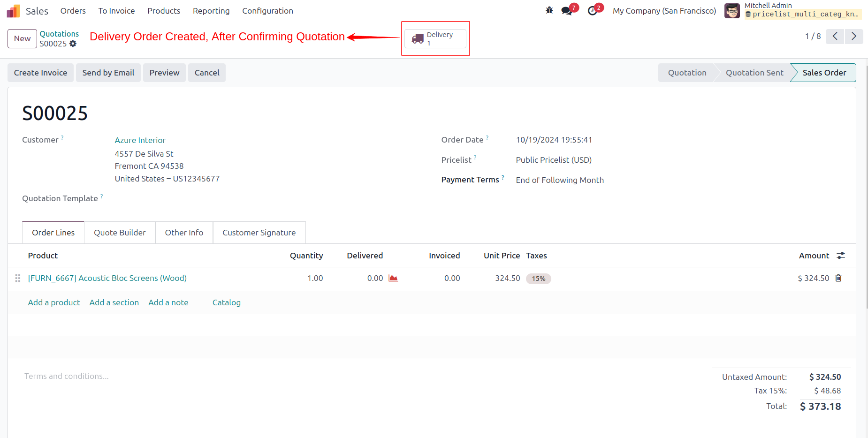
Task: Open the company switcher My Company
Action: [664, 11]
